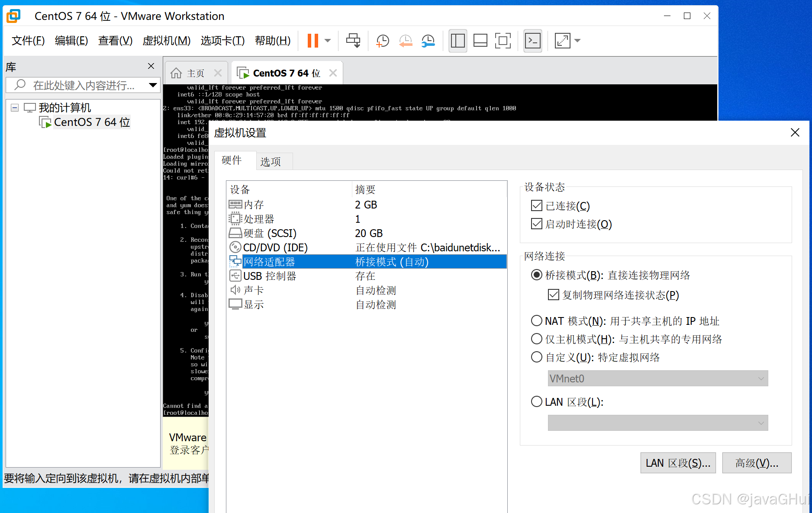Maximize the VMware Workstation window
The height and width of the screenshot is (513, 812).
tap(687, 16)
